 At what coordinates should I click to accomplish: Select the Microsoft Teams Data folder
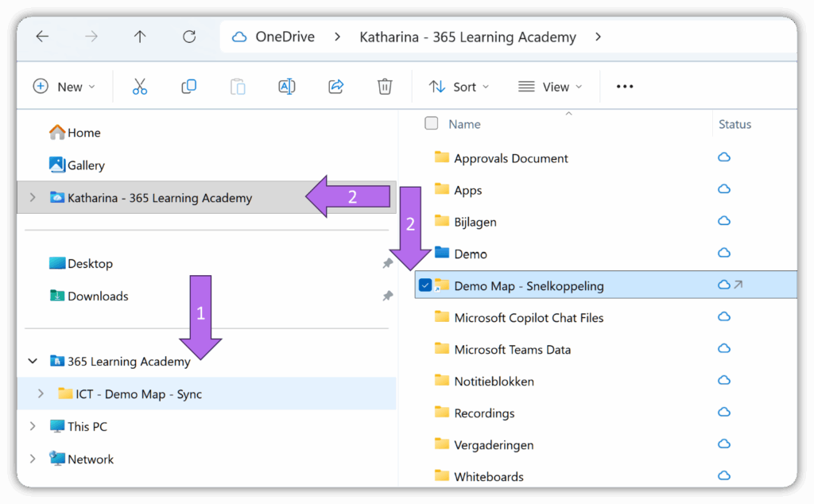coord(512,349)
